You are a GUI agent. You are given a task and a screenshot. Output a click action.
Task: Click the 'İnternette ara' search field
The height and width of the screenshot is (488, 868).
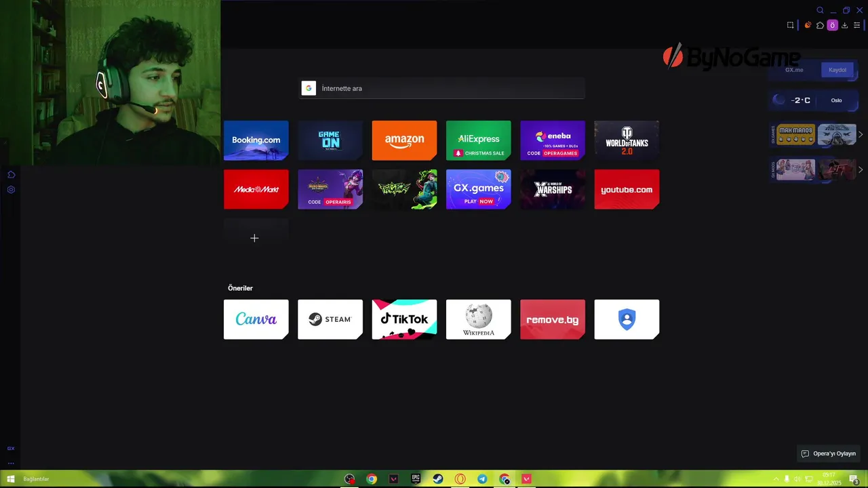click(x=442, y=88)
